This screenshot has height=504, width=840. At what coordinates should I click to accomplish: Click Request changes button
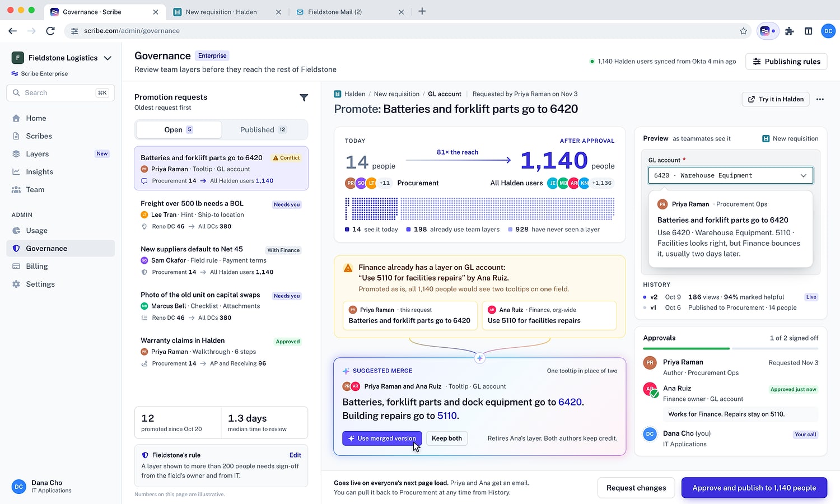(636, 488)
